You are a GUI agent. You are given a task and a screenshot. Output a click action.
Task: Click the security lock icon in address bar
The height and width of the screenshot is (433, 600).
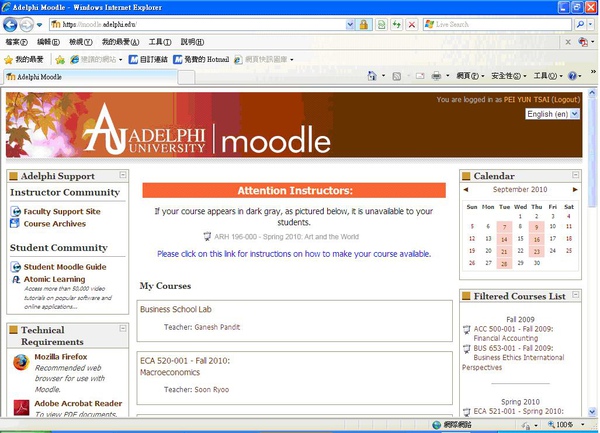(x=364, y=24)
